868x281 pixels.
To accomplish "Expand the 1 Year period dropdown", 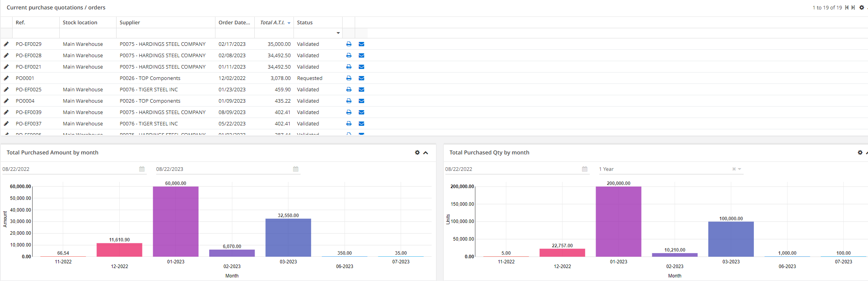I will click(x=739, y=169).
